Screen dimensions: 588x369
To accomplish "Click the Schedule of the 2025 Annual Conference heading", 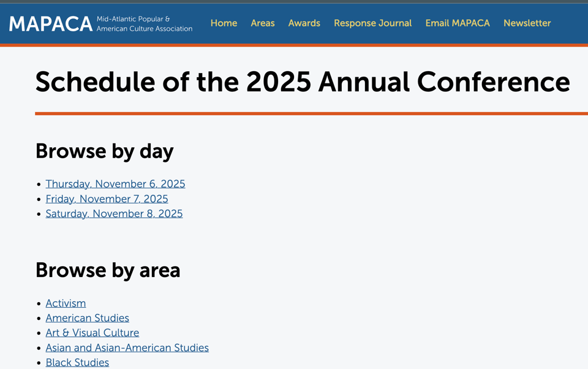I will coord(303,82).
